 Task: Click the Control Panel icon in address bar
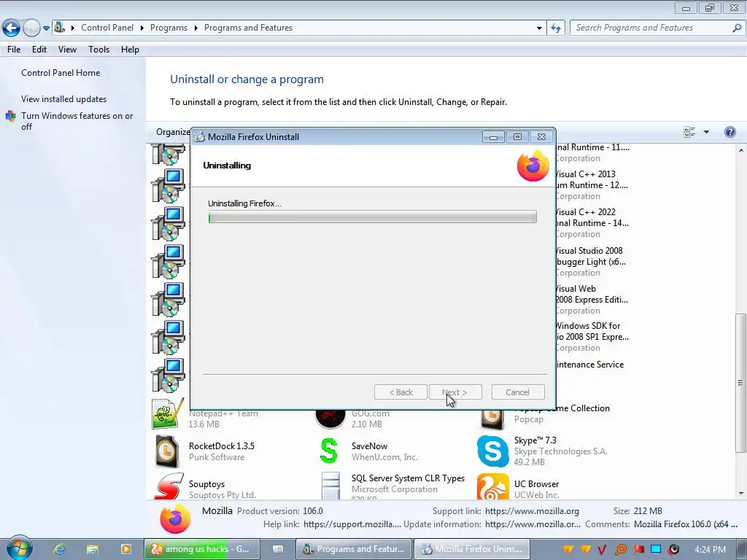click(x=60, y=27)
